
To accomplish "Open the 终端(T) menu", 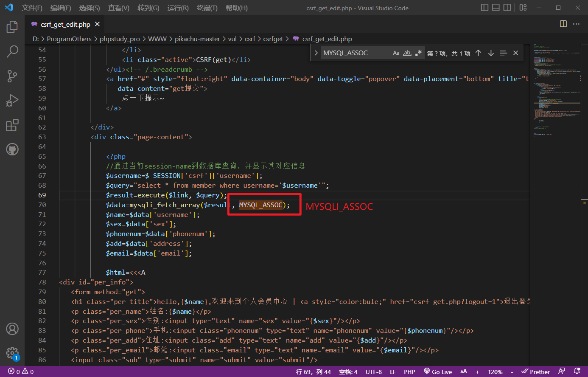I will coord(207,8).
